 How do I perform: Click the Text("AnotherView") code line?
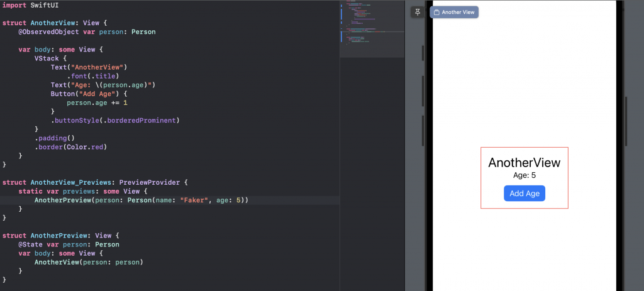(89, 67)
